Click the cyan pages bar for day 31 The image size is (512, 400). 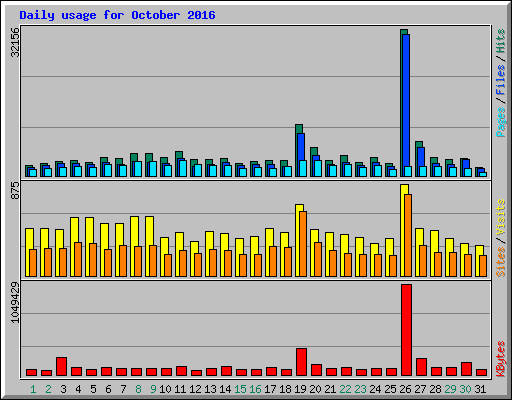pos(483,174)
